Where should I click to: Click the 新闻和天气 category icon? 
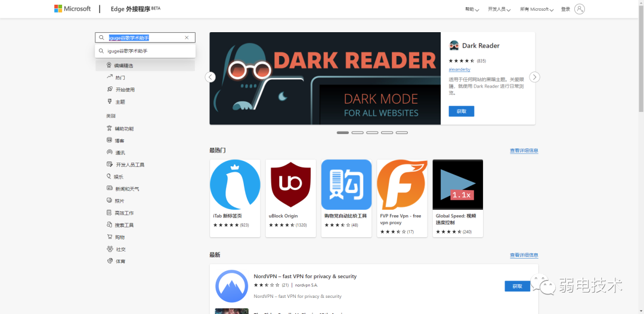[x=109, y=188]
